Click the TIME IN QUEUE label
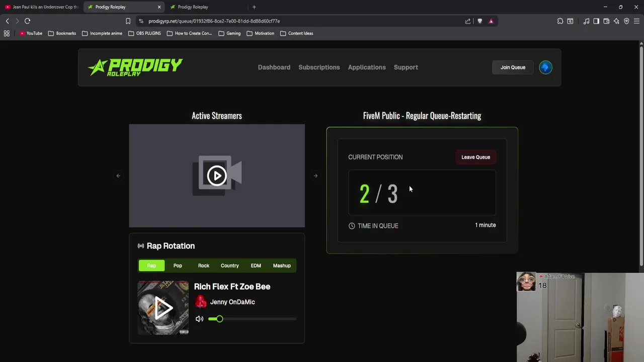Image resolution: width=644 pixels, height=362 pixels. 378,226
